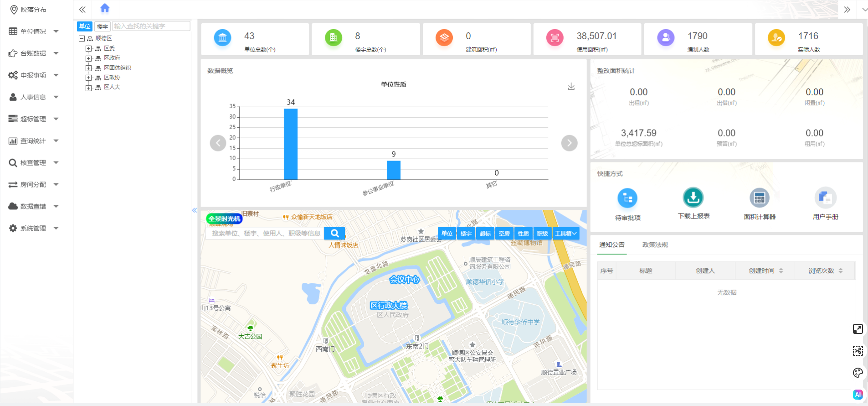Open the 系统管理 menu
The width and height of the screenshot is (868, 406).
click(x=34, y=229)
